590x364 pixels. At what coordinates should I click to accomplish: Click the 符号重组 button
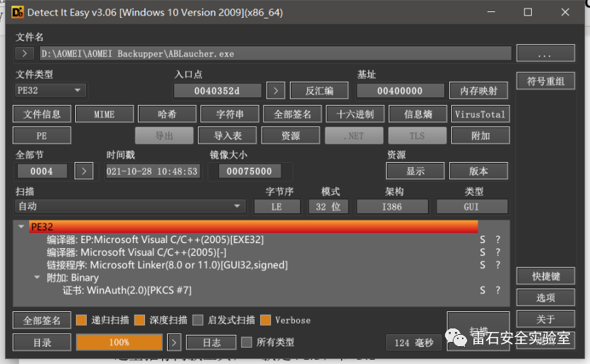tap(546, 81)
